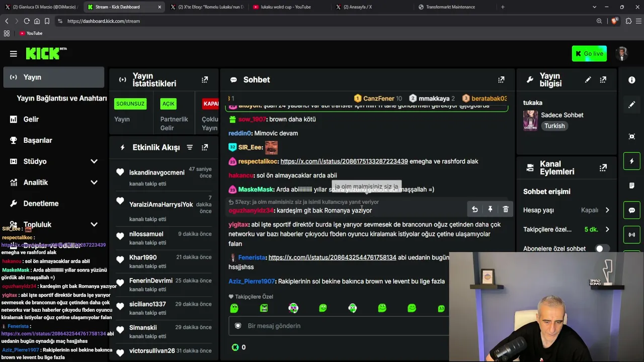Open Gelir in the left sidebar
644x362 pixels.
31,119
